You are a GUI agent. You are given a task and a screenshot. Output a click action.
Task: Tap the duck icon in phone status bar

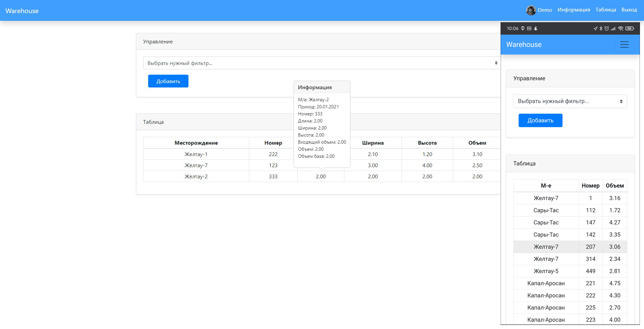point(536,29)
